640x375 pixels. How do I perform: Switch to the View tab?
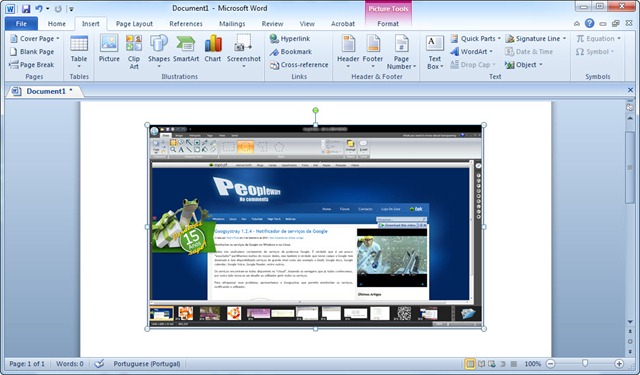pos(307,24)
